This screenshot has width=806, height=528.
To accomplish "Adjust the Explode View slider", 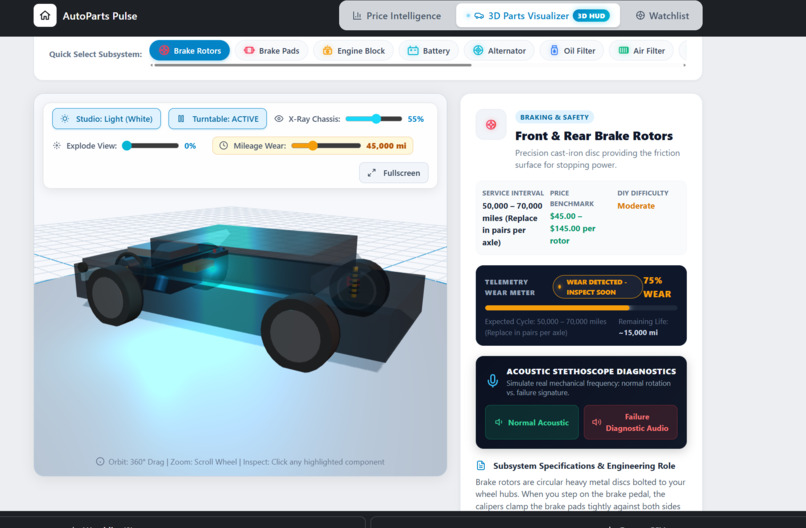I will coord(150,145).
